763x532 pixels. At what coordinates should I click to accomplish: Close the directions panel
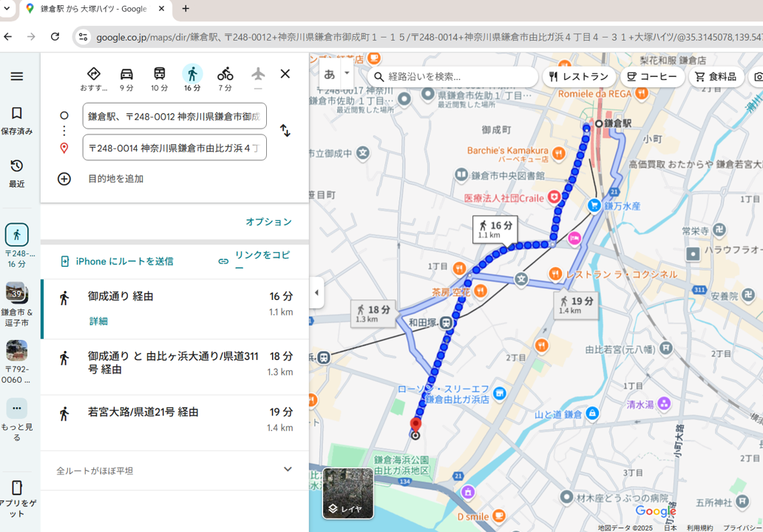point(285,74)
